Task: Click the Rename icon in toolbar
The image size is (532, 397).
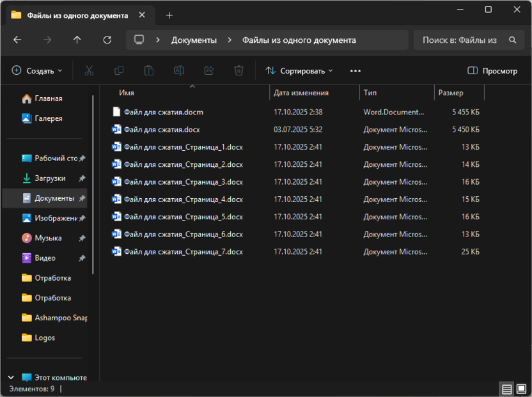Action: pos(179,71)
